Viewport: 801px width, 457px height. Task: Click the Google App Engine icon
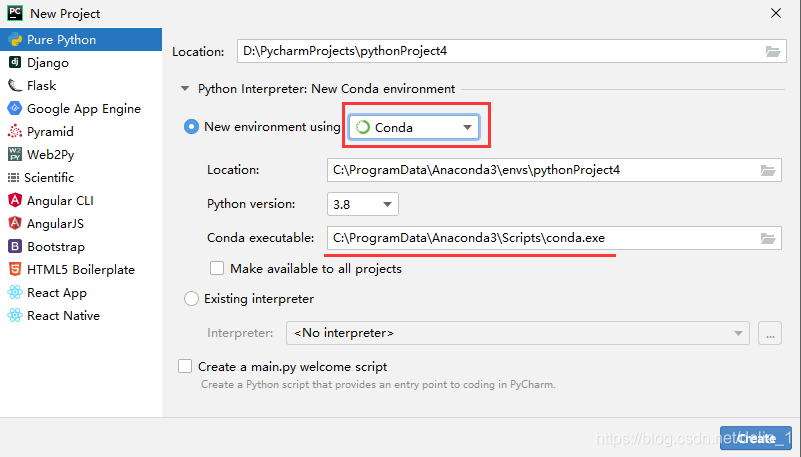point(15,108)
